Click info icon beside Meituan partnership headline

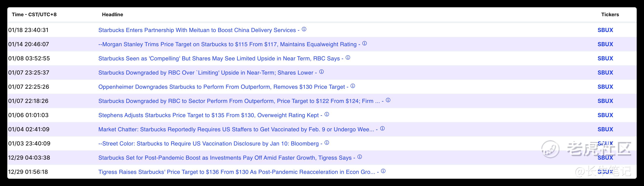coord(304,29)
